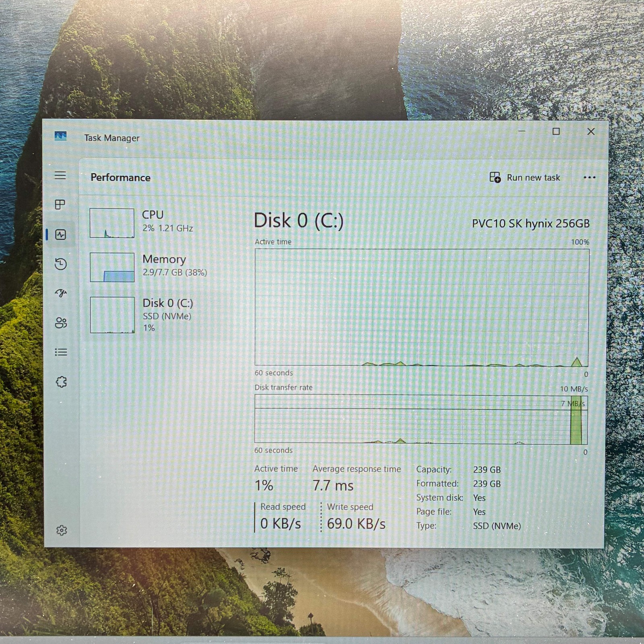
Task: Maximize the Task Manager window
Action: pos(556,131)
